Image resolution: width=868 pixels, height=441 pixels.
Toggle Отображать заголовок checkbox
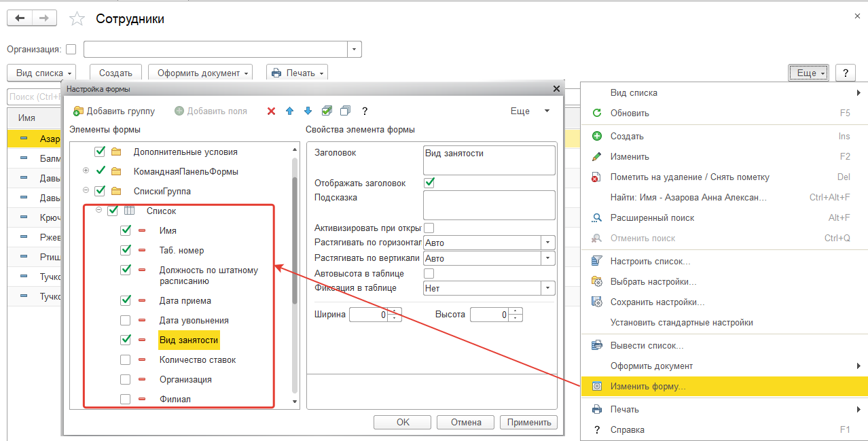[429, 183]
